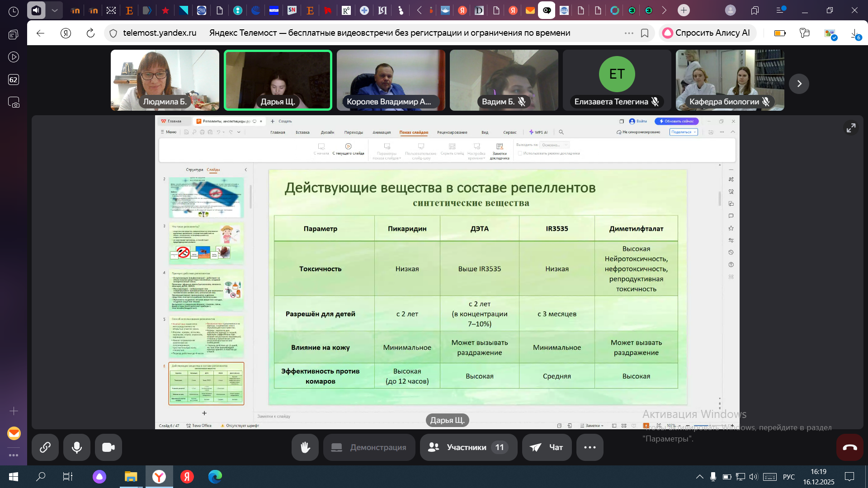Open the Чат panel
The image size is (868, 488).
pos(547,447)
